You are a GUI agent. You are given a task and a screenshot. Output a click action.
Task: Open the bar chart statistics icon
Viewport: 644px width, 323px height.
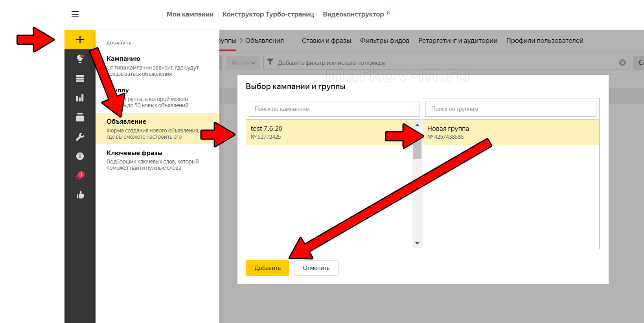coord(80,98)
